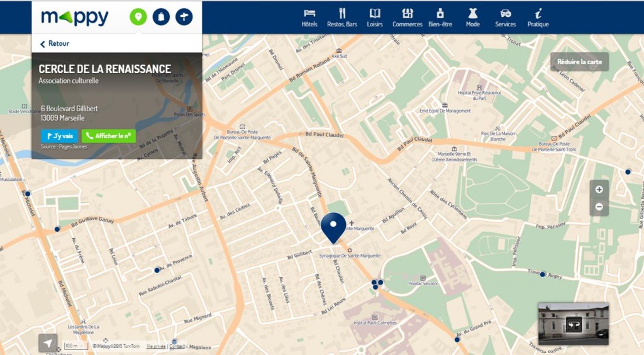Screen dimensions: 644x355
Task: Click the blue map pin marker
Action: pyautogui.click(x=333, y=227)
